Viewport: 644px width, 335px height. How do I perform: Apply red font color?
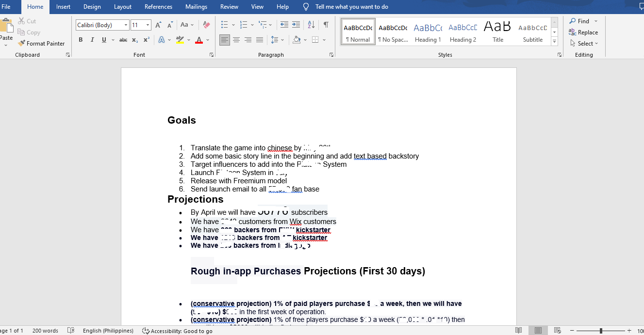pos(198,40)
